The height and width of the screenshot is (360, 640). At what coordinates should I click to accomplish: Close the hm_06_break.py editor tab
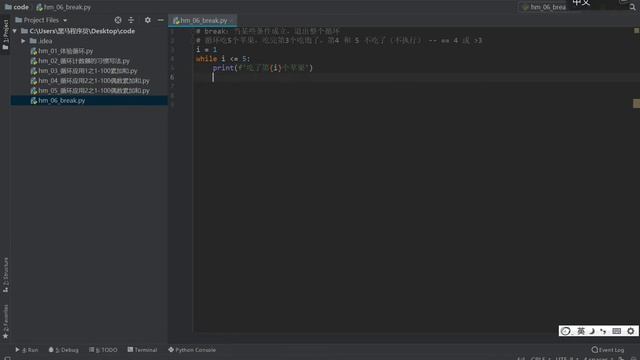click(232, 20)
